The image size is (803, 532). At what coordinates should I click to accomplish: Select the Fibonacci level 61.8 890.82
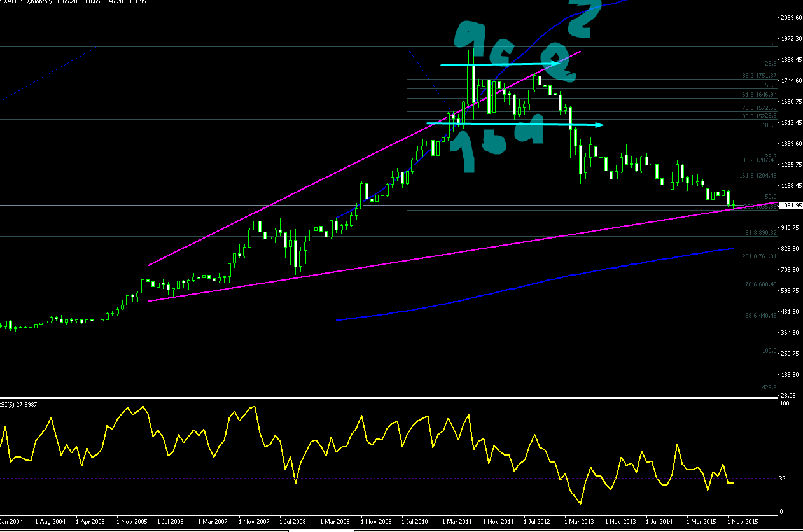(762, 233)
